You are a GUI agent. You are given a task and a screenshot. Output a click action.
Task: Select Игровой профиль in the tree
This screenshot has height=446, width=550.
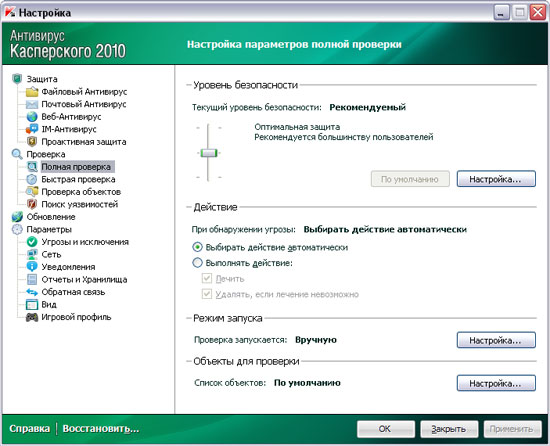76,317
